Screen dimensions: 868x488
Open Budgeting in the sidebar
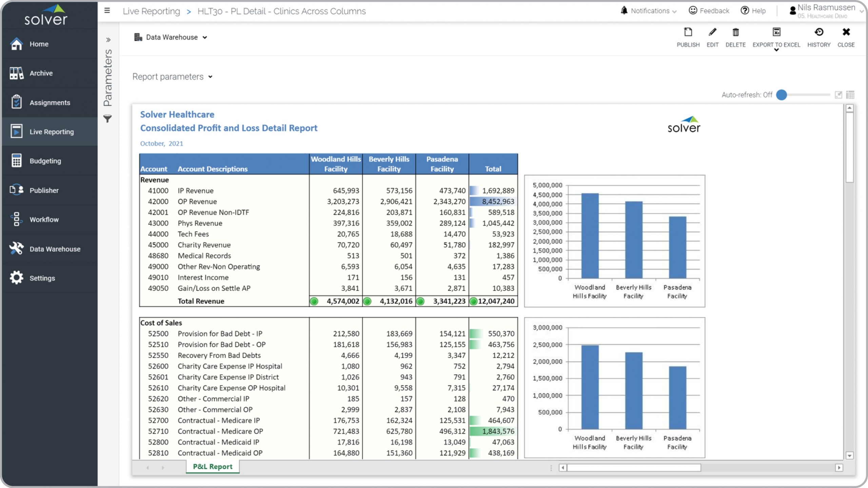click(45, 161)
